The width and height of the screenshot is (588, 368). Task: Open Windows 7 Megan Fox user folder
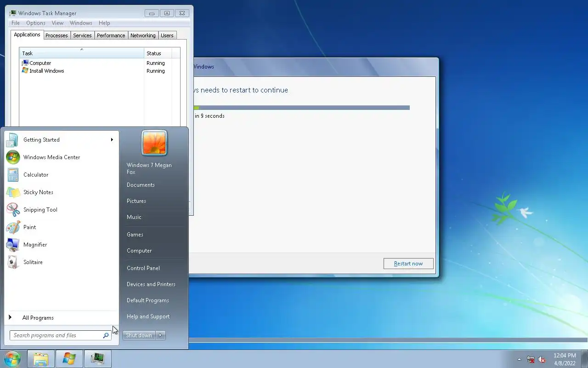(149, 168)
